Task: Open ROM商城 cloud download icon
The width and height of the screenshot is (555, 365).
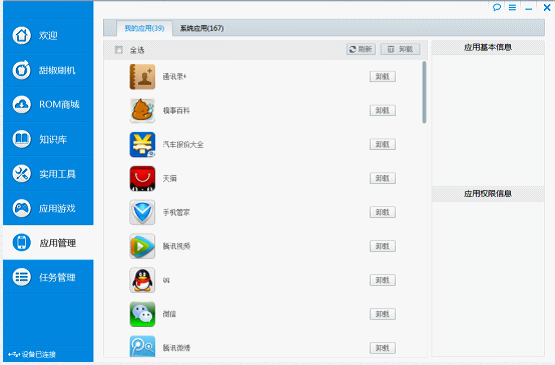Action: point(22,104)
